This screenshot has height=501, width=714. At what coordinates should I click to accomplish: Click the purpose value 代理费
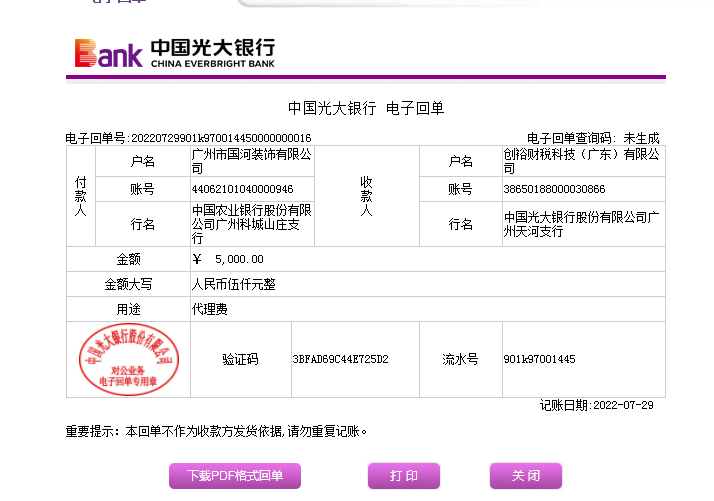[x=209, y=309]
